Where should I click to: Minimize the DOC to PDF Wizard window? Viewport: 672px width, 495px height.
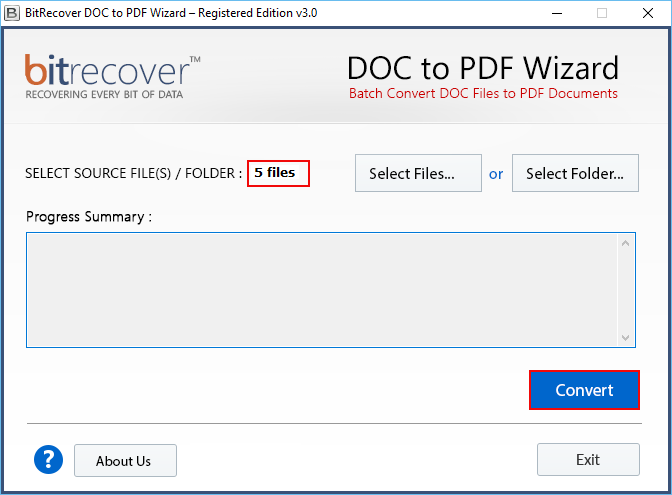coord(554,13)
